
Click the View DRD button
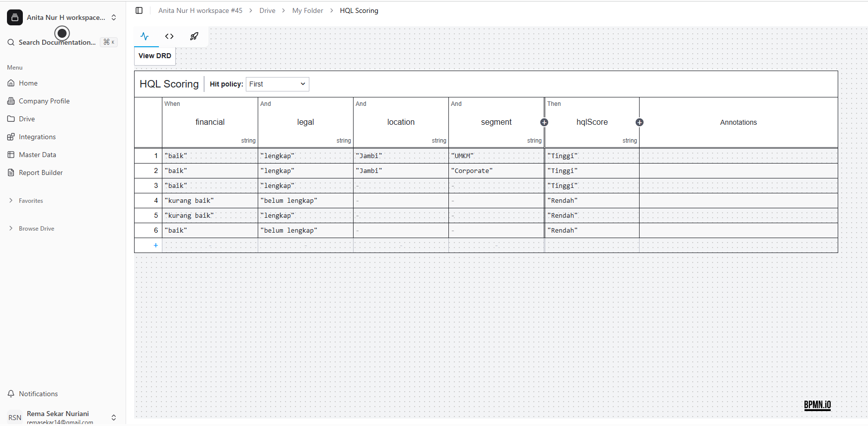(155, 56)
